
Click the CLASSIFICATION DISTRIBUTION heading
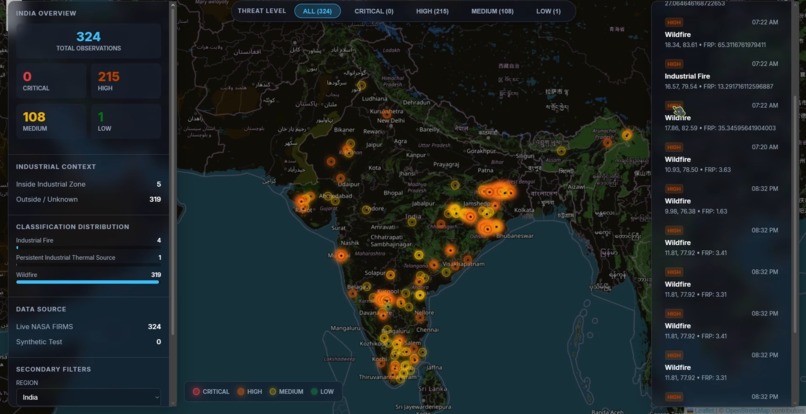(x=72, y=227)
